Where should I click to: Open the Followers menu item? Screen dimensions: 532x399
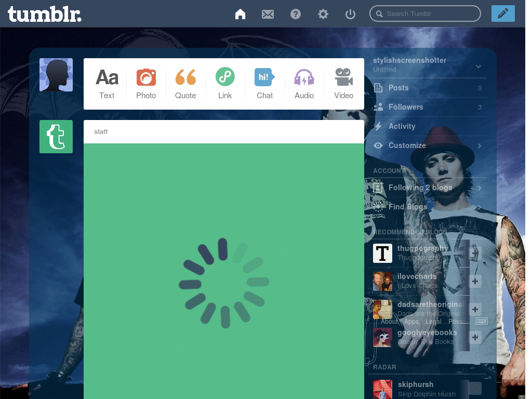[x=427, y=107]
